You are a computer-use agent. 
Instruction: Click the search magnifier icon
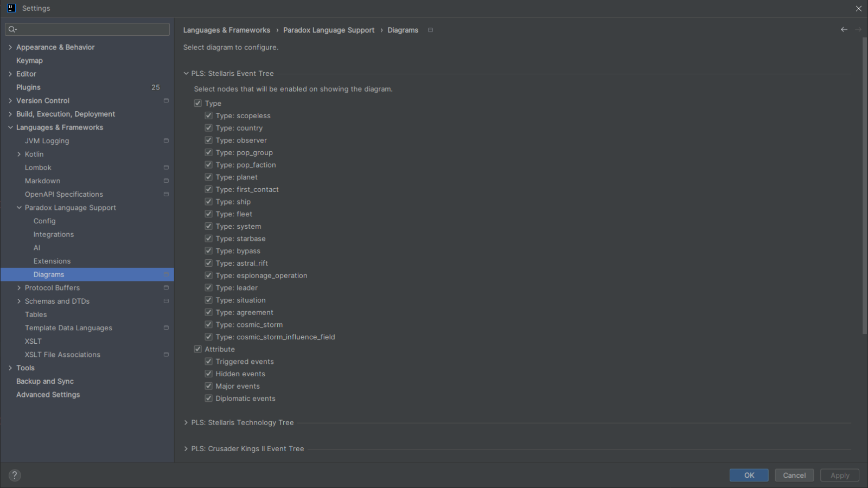(12, 29)
